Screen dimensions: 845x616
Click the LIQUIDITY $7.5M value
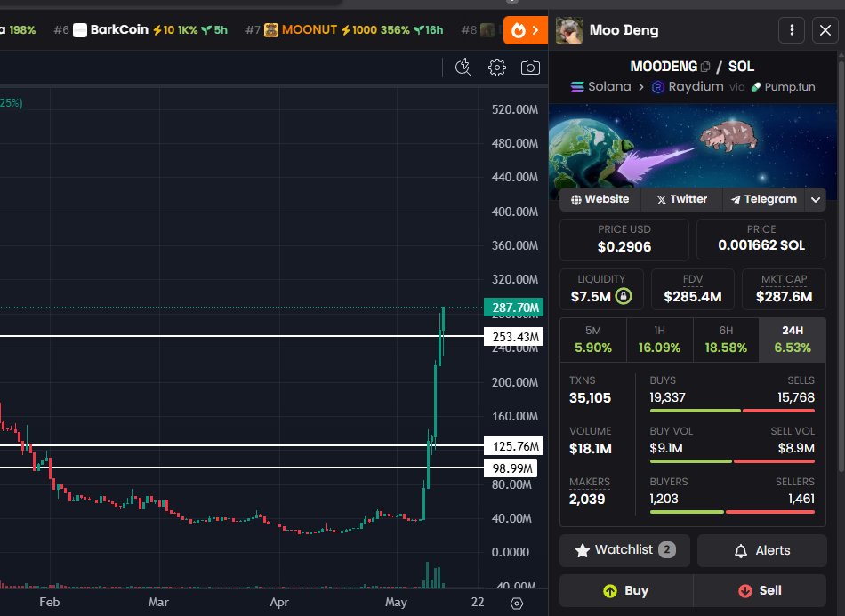pyautogui.click(x=591, y=297)
